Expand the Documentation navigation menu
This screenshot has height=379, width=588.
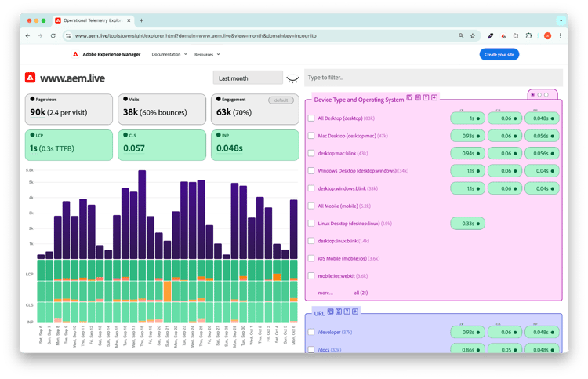click(169, 54)
